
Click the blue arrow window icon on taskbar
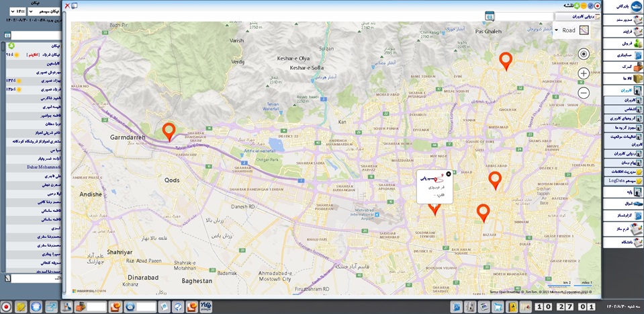pos(52,306)
